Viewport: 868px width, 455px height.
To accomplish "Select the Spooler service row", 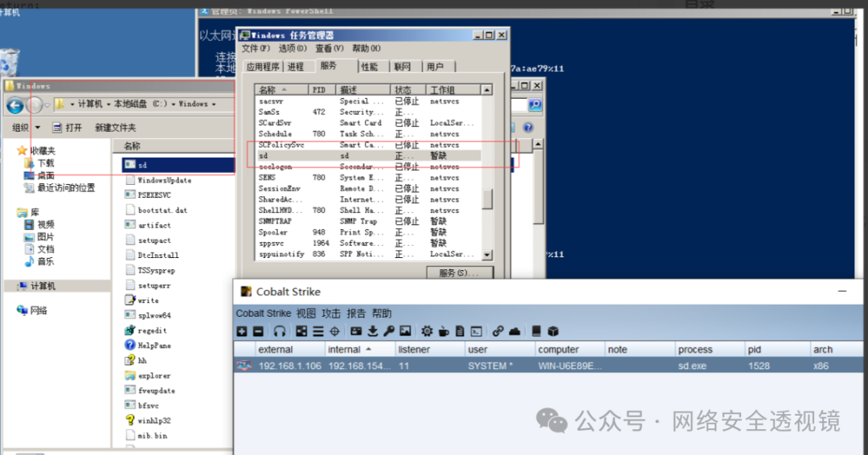I will click(369, 232).
